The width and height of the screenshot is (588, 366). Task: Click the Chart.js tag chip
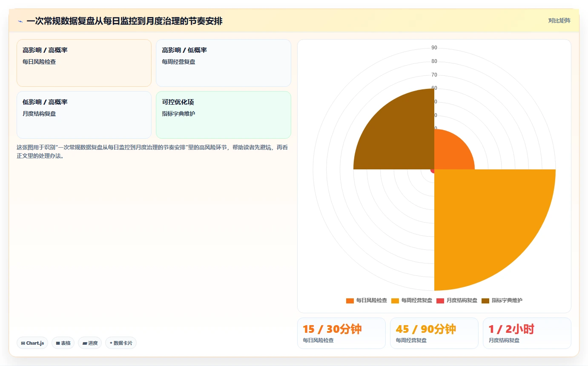32,343
